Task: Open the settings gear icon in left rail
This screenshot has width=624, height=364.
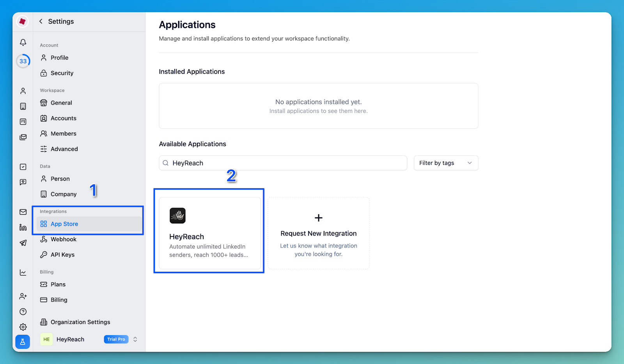Action: [23, 327]
